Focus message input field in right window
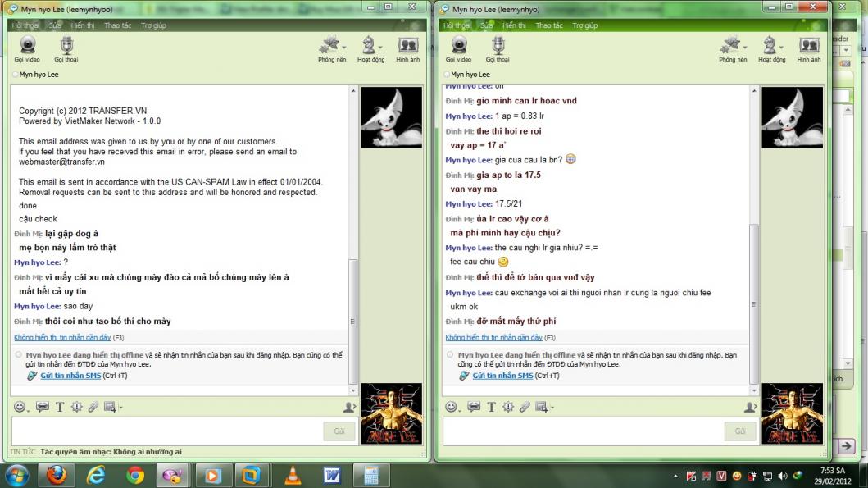Screen dimensions: 868x488 tap(583, 431)
